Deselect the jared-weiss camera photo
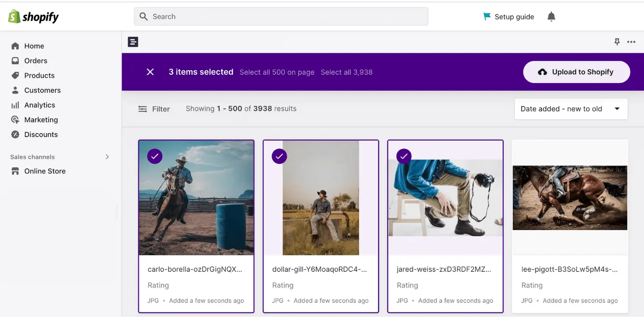644x317 pixels. pos(404,156)
